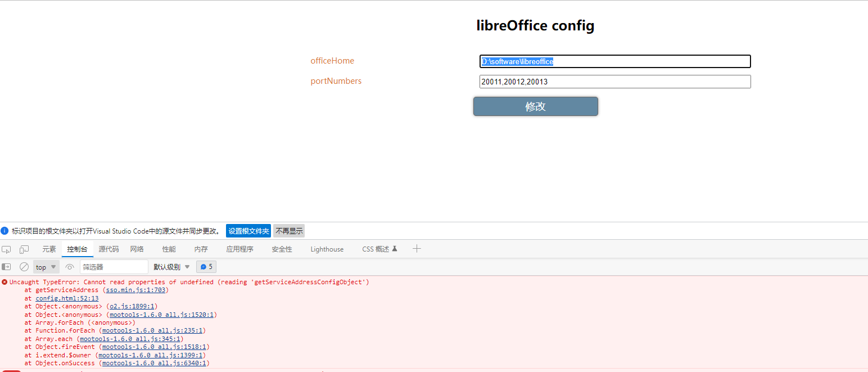Click the libreOffice config heading
Image resolution: width=868 pixels, height=372 pixels.
tap(535, 25)
